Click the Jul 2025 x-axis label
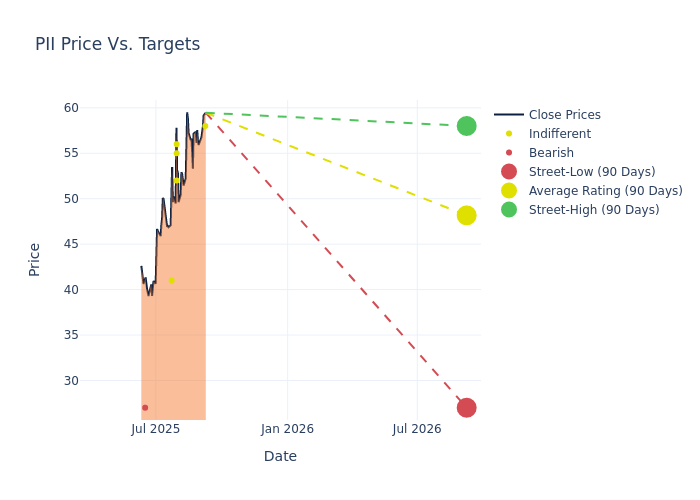 coord(156,429)
